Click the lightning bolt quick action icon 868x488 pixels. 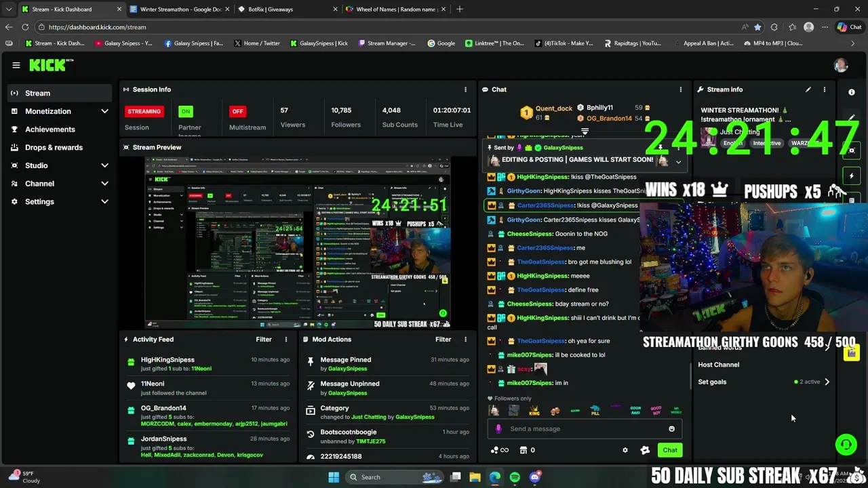[x=852, y=176]
